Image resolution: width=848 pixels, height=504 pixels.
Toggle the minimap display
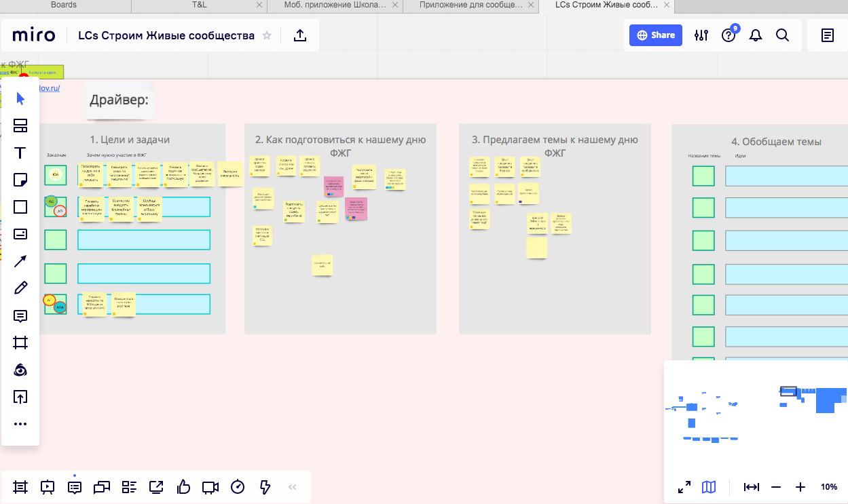click(709, 487)
